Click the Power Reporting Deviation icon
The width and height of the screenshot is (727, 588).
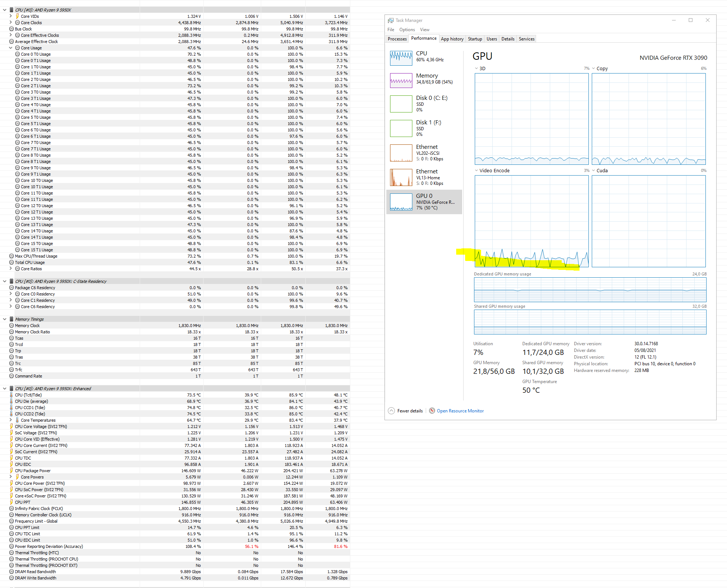click(12, 546)
